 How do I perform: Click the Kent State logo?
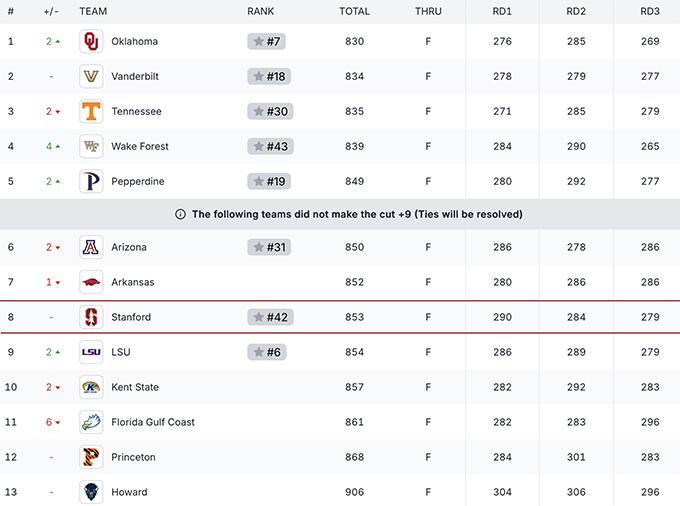91,387
